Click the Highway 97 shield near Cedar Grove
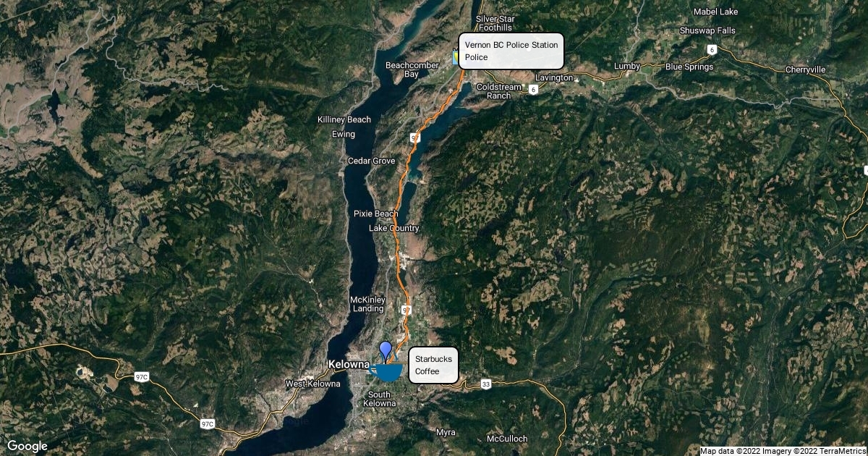 [415, 138]
